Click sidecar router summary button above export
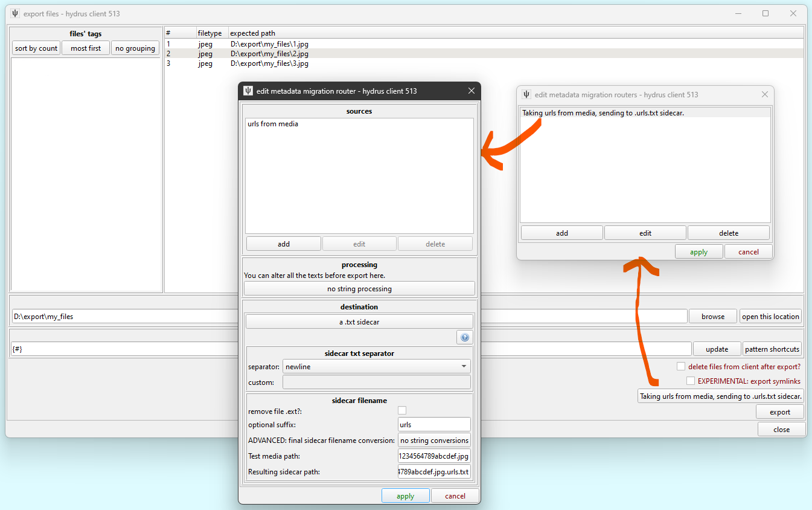The image size is (812, 510). (x=721, y=396)
